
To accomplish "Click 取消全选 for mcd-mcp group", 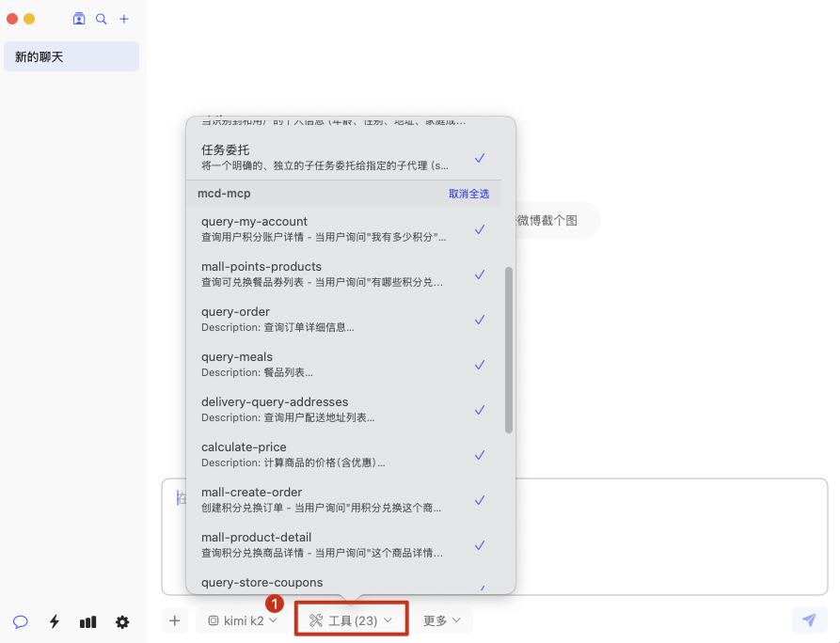I will (468, 194).
